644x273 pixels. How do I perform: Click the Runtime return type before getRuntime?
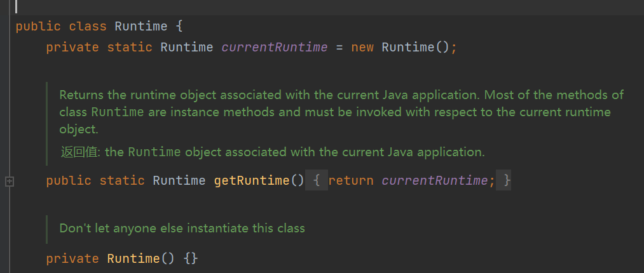pyautogui.click(x=179, y=181)
